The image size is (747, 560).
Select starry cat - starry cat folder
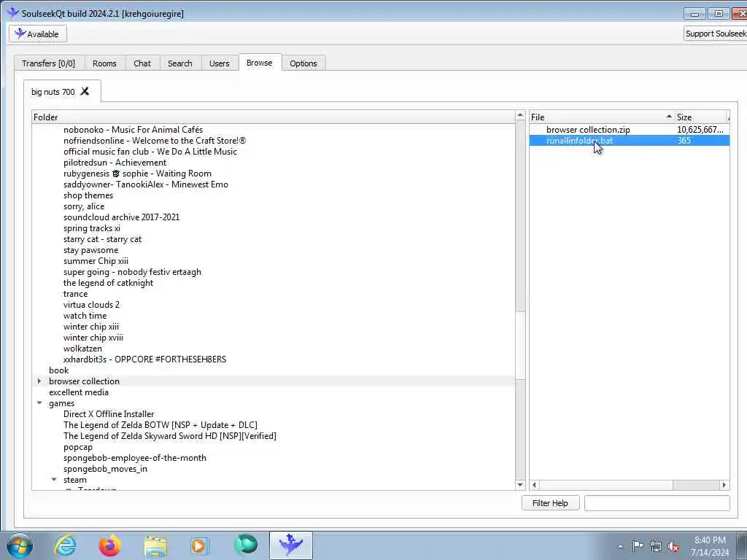[102, 239]
